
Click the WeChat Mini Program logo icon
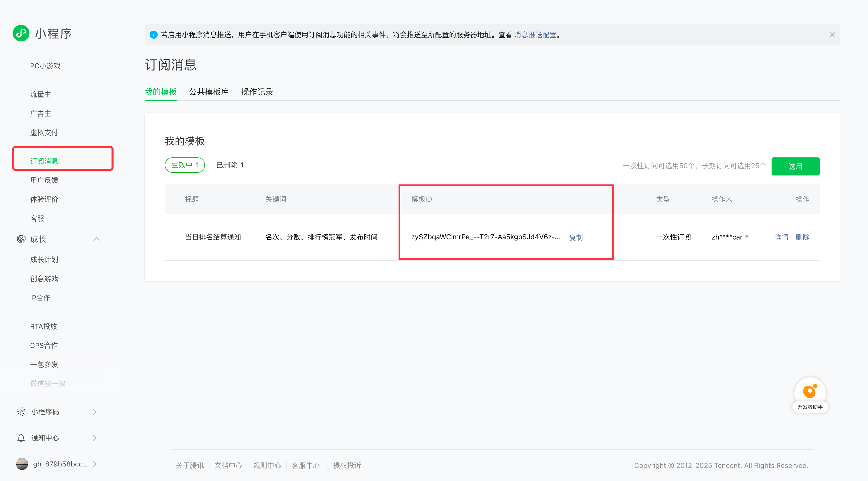pos(21,33)
